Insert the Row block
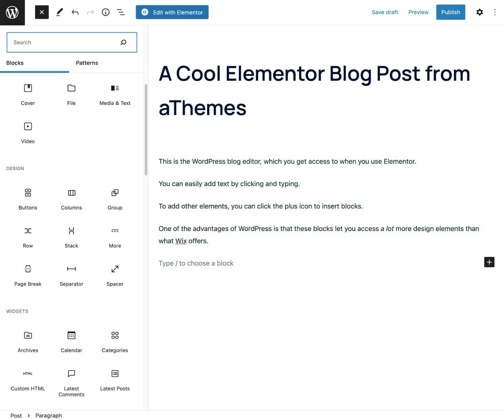Screen dimensions: 504x420 28,238
